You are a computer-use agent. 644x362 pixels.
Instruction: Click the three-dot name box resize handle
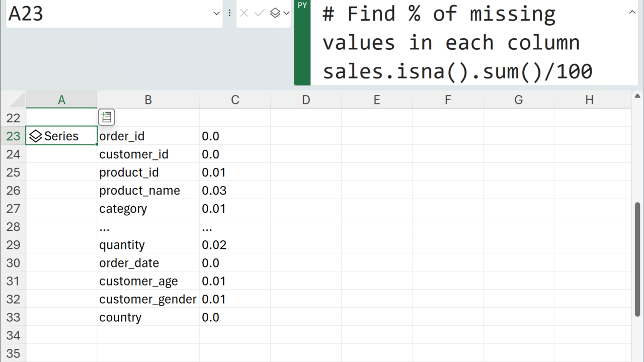pyautogui.click(x=229, y=13)
